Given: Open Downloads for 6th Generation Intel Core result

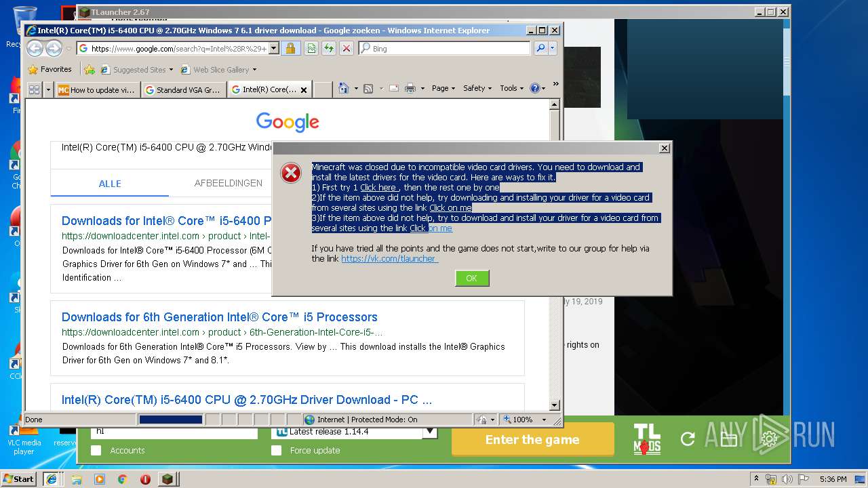Looking at the screenshot, I should pyautogui.click(x=219, y=317).
